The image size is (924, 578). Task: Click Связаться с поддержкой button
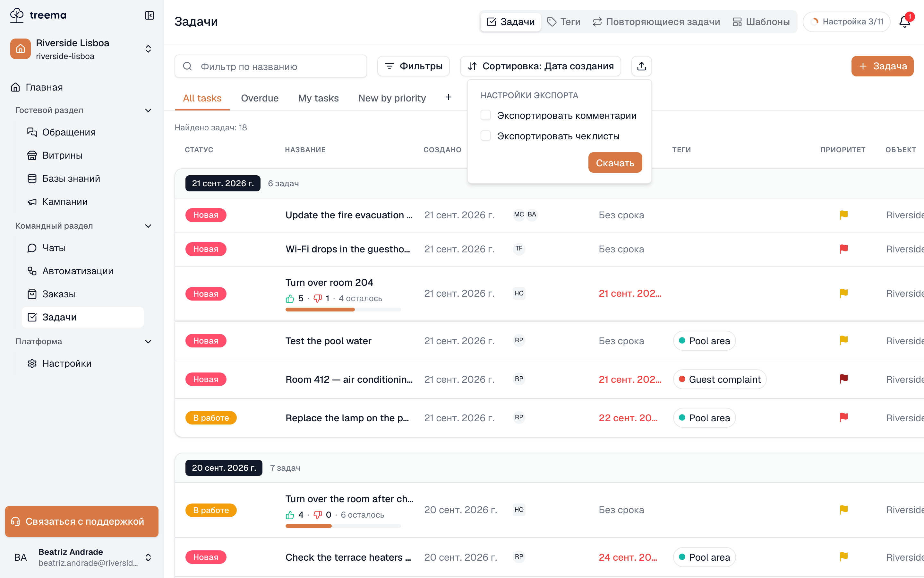click(82, 521)
